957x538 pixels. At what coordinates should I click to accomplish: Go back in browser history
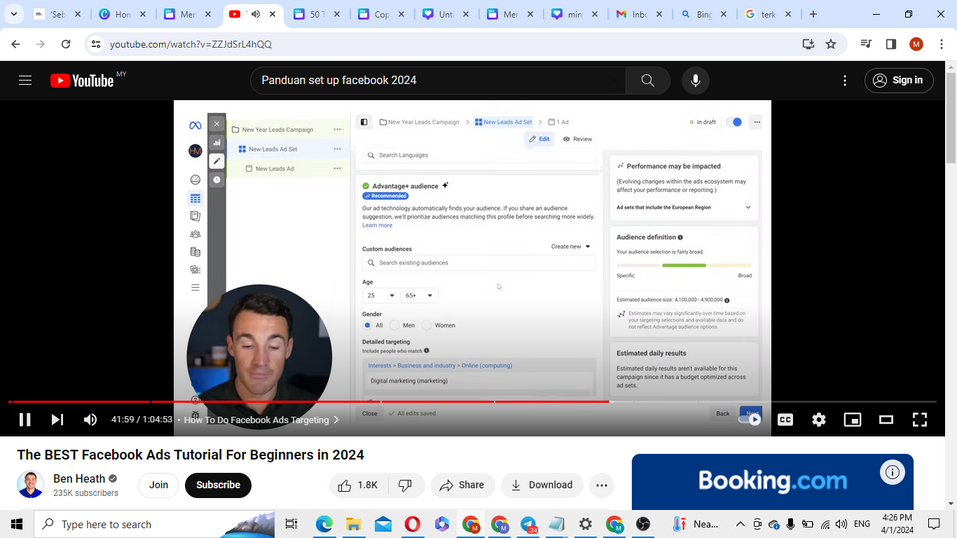pos(15,44)
